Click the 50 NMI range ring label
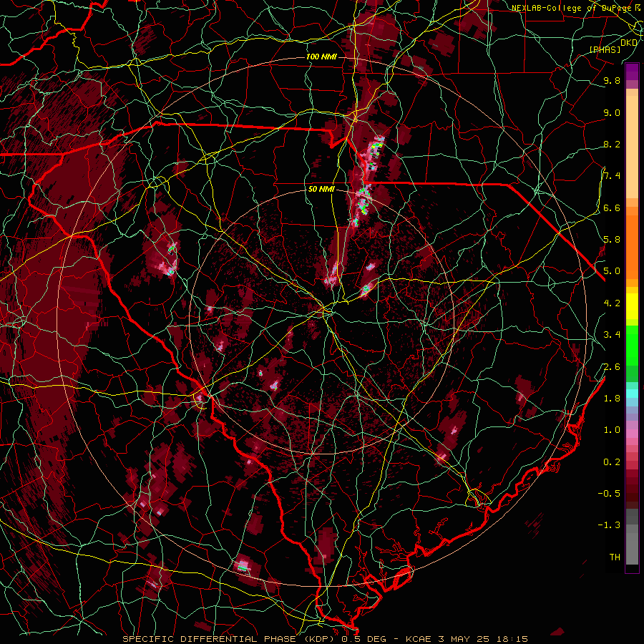The image size is (644, 644). coord(321,189)
